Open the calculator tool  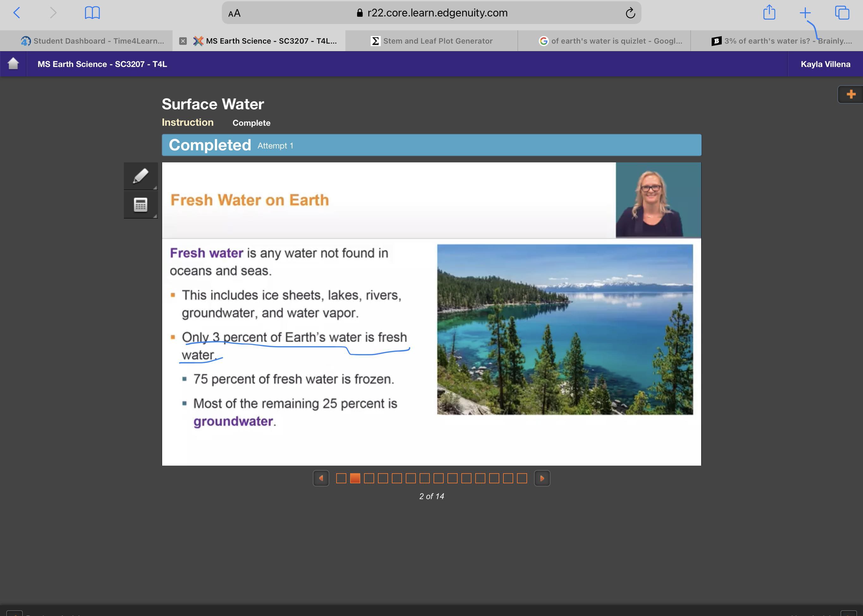(x=140, y=205)
